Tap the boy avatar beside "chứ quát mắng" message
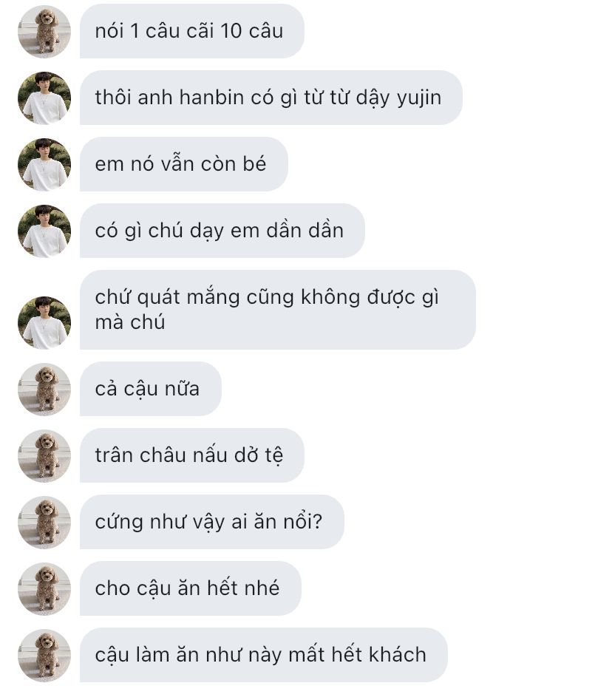 tap(44, 322)
